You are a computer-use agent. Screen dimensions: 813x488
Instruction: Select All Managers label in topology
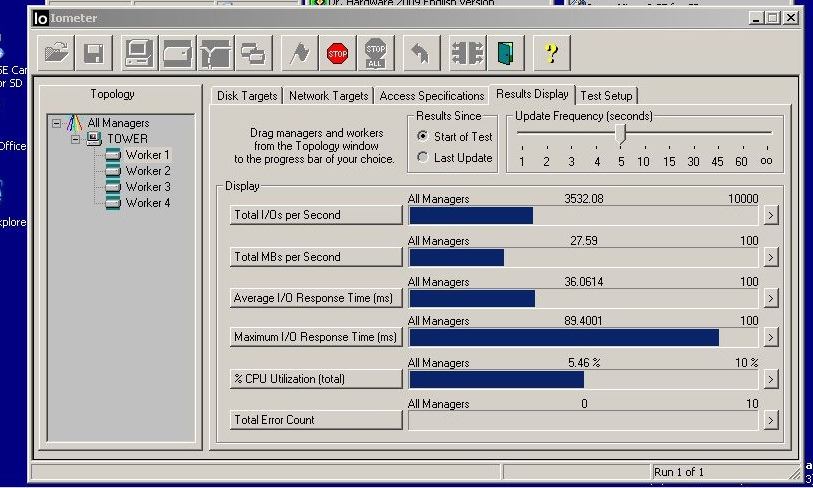coord(118,123)
